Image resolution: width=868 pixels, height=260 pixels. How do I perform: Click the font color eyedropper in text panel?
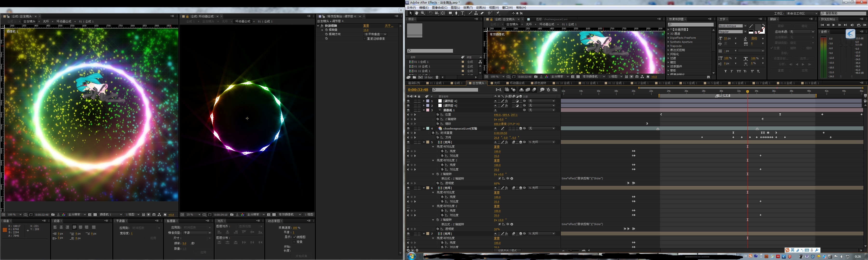(x=751, y=26)
